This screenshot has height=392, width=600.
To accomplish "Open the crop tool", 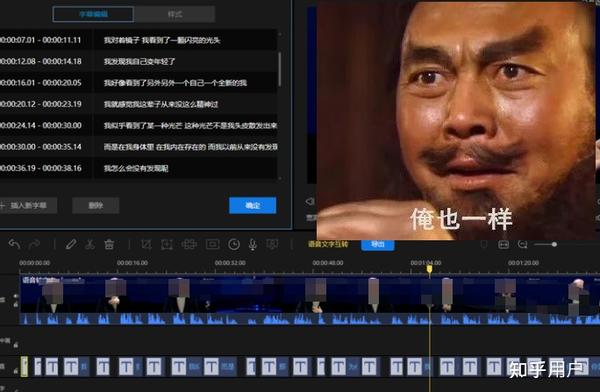I will (x=146, y=244).
